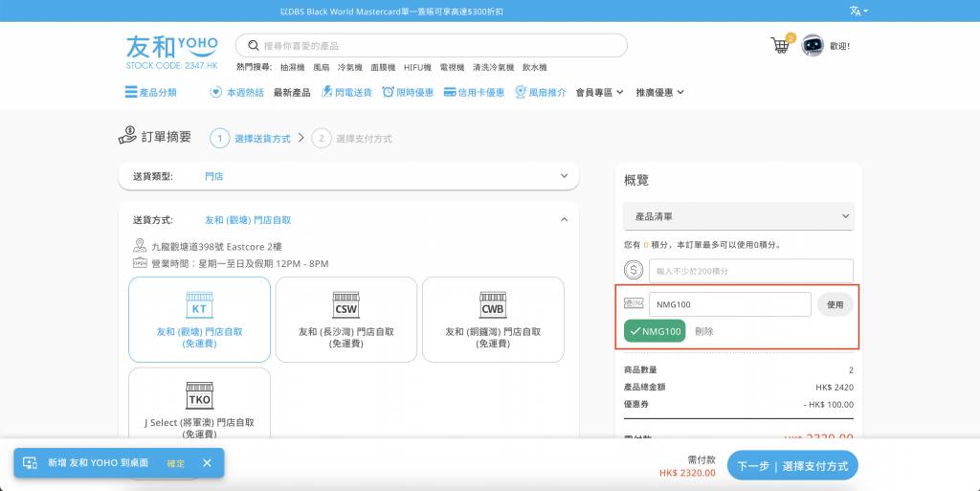Screen dimensions: 980x491
Task: Select step 2 選擇支付方式
Action: point(352,138)
